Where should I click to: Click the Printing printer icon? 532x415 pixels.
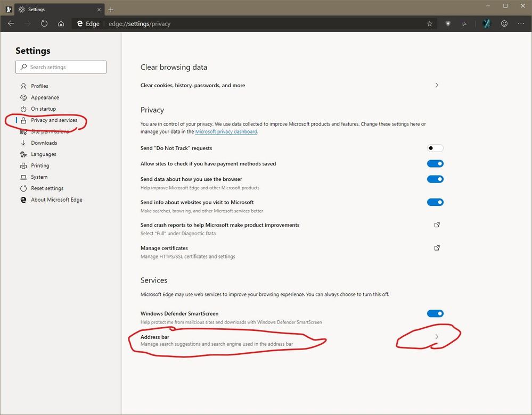pos(23,166)
